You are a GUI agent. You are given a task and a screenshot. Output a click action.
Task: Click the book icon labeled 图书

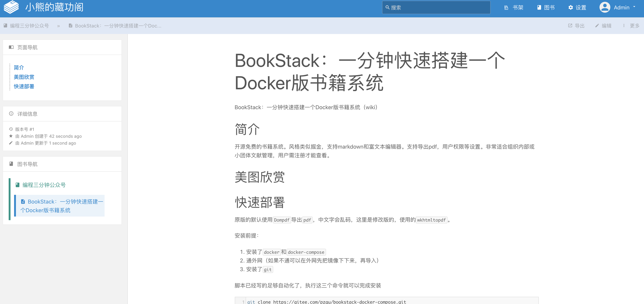point(539,7)
